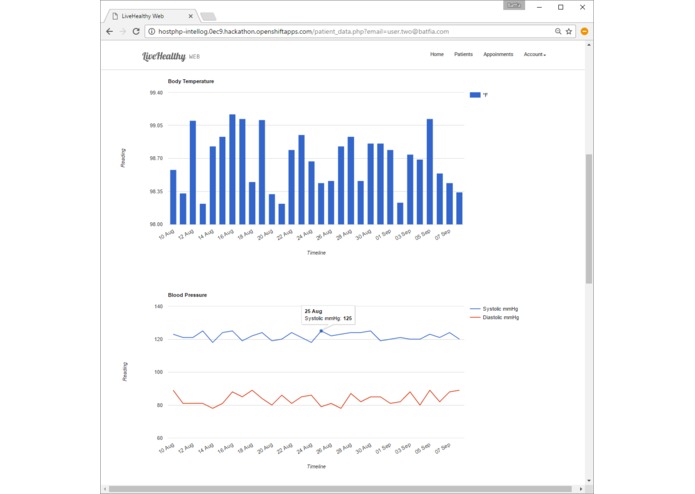Open the Patients page
Image resolution: width=695 pixels, height=494 pixels.
click(463, 54)
